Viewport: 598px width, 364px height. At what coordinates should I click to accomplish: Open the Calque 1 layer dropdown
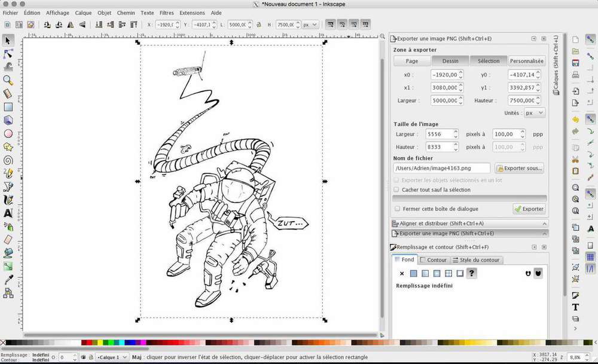[112, 357]
